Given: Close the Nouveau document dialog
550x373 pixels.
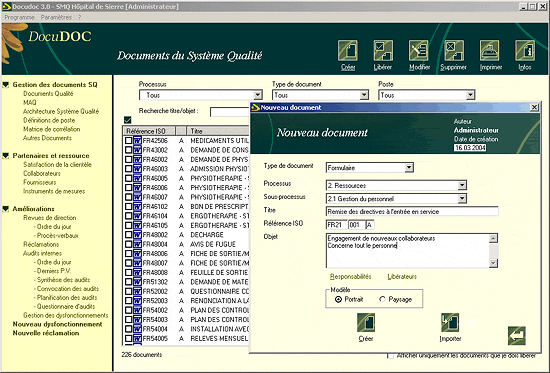Looking at the screenshot, I should [534, 107].
